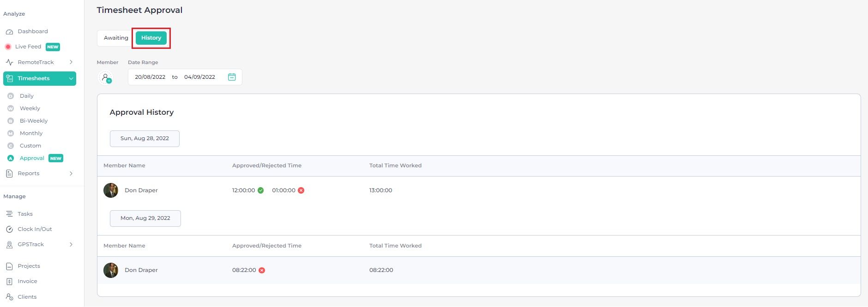Click the Tasks list icon
The width and height of the screenshot is (868, 307).
pyautogui.click(x=9, y=214)
